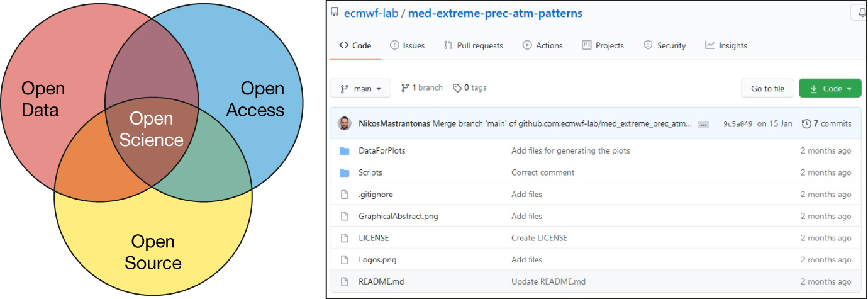The height and width of the screenshot is (299, 868).
Task: Click the file icon beside README.md
Action: tap(344, 281)
